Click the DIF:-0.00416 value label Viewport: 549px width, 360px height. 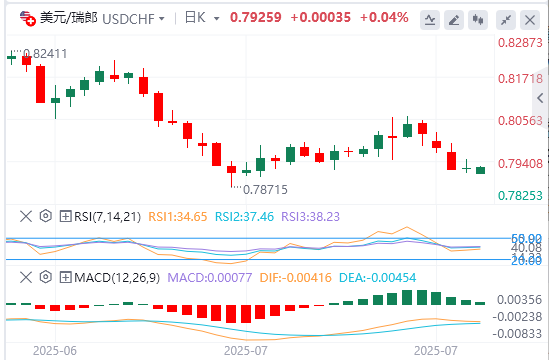[295, 278]
